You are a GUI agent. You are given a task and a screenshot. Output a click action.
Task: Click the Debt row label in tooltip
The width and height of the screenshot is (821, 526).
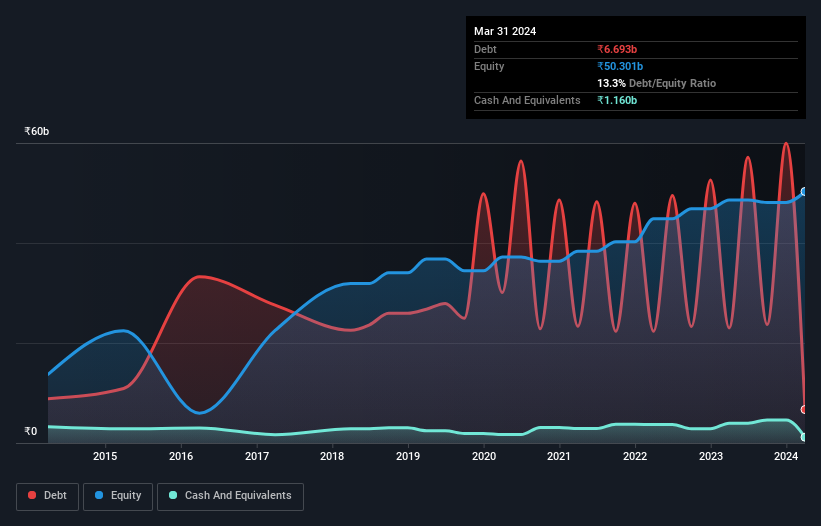tap(485, 49)
